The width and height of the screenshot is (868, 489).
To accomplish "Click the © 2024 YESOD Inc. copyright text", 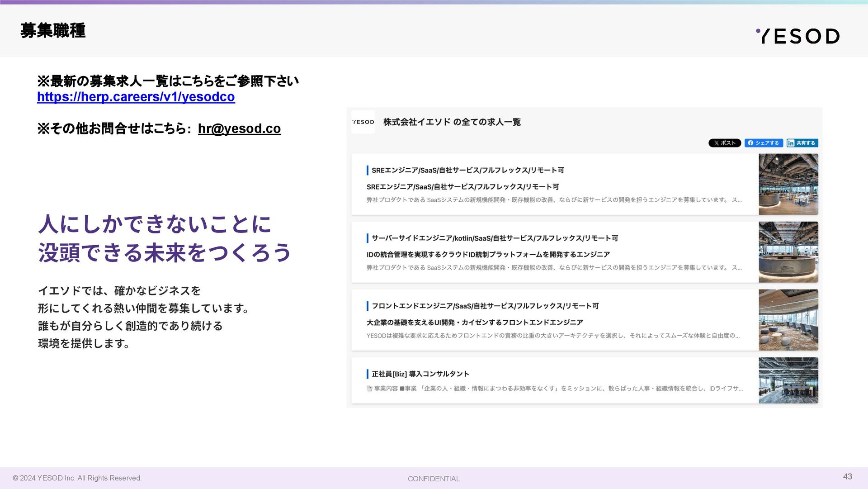I will [x=77, y=478].
